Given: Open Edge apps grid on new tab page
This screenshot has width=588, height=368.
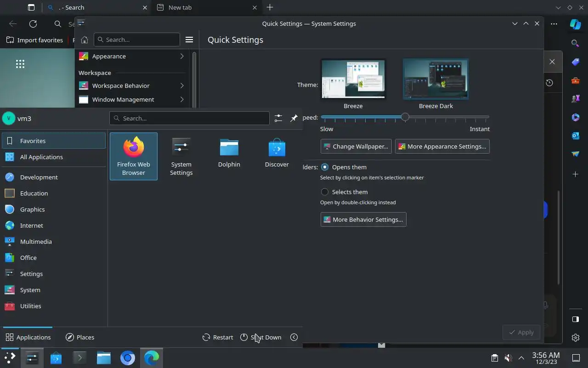Looking at the screenshot, I should pos(20,64).
